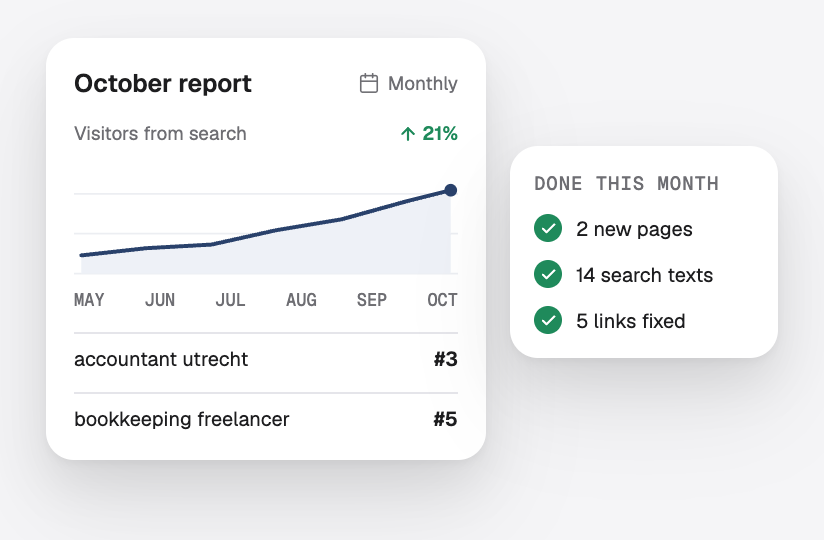The height and width of the screenshot is (540, 824).
Task: Click the green up arrow next to 21%
Action: tap(408, 134)
